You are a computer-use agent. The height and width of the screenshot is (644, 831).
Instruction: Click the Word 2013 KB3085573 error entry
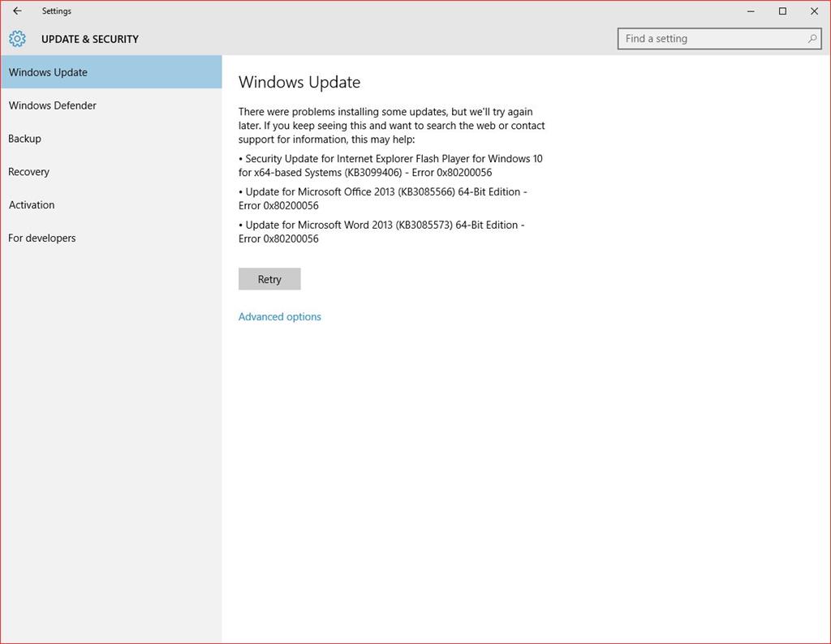381,231
